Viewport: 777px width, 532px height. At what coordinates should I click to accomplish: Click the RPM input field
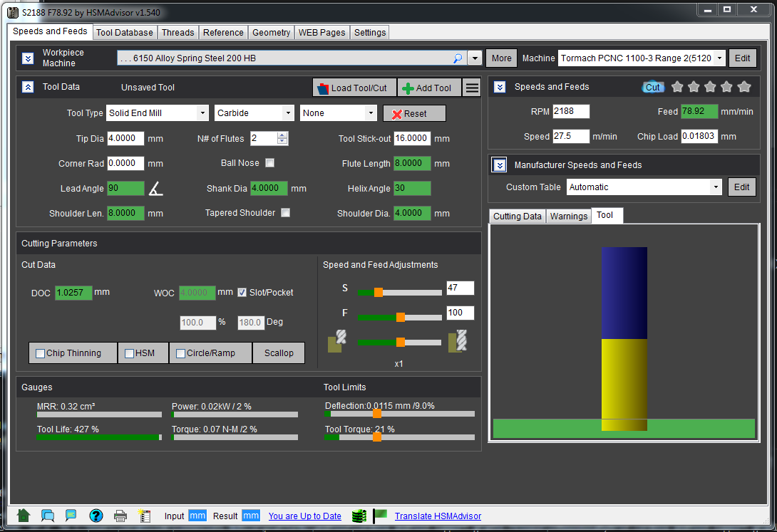pyautogui.click(x=570, y=111)
